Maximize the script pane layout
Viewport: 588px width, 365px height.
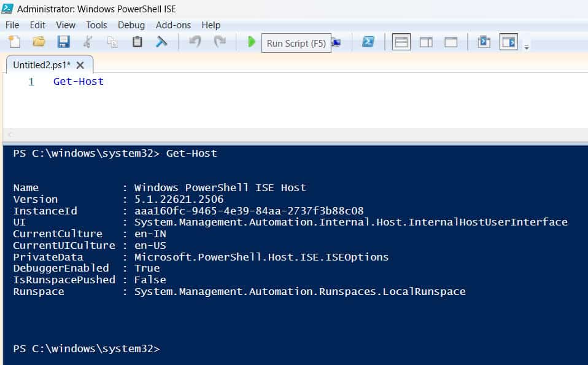click(x=451, y=42)
